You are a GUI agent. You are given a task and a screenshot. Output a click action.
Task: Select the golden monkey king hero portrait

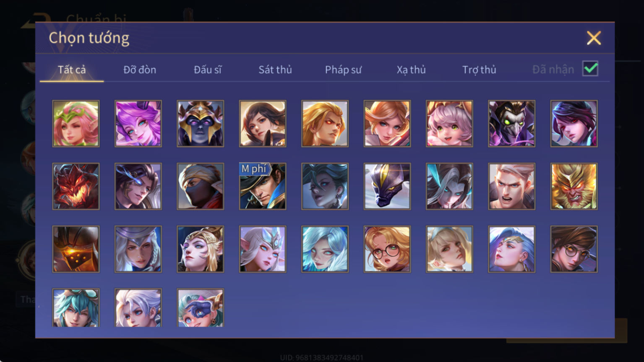coord(574,186)
